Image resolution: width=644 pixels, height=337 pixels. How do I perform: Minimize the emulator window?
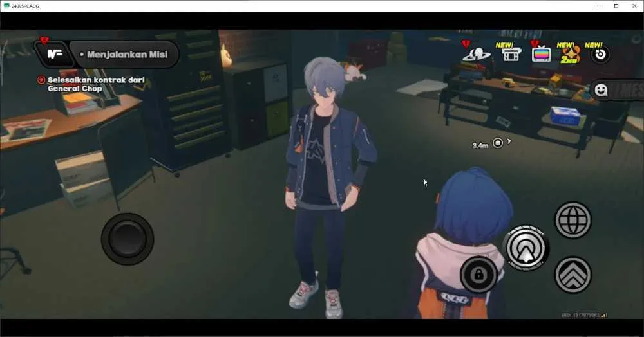598,6
